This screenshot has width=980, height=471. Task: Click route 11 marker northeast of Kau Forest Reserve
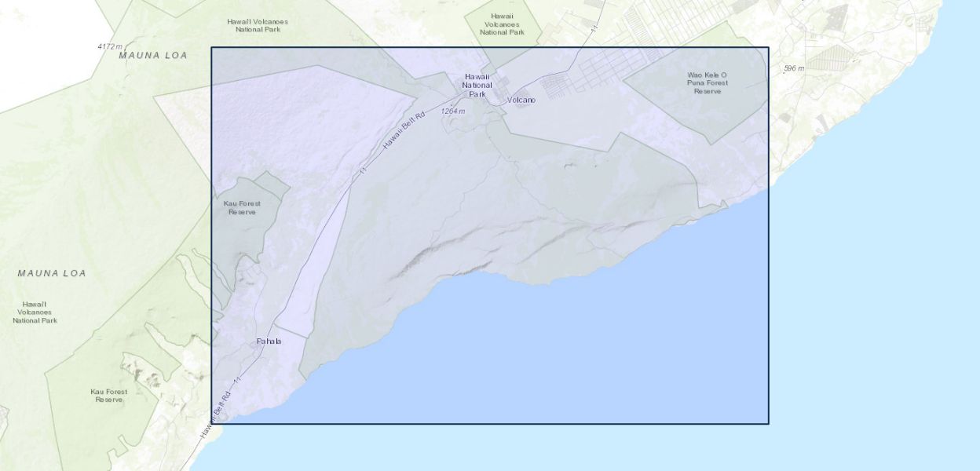click(x=363, y=170)
